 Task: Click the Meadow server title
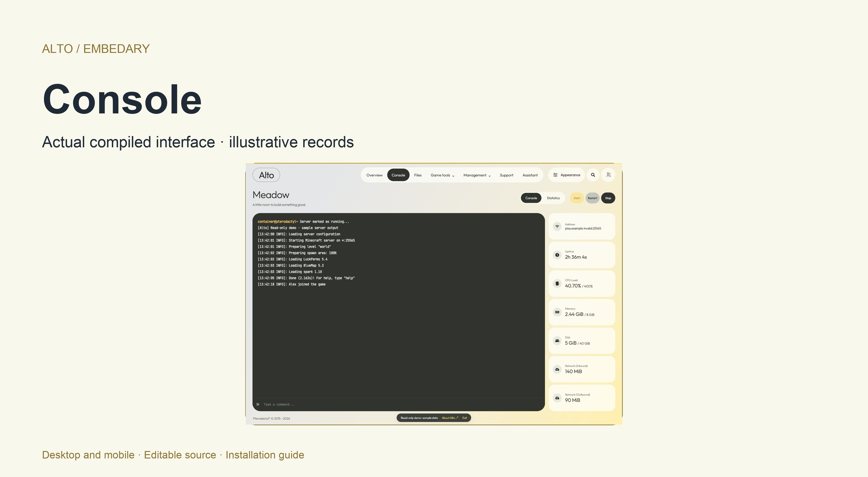point(271,195)
